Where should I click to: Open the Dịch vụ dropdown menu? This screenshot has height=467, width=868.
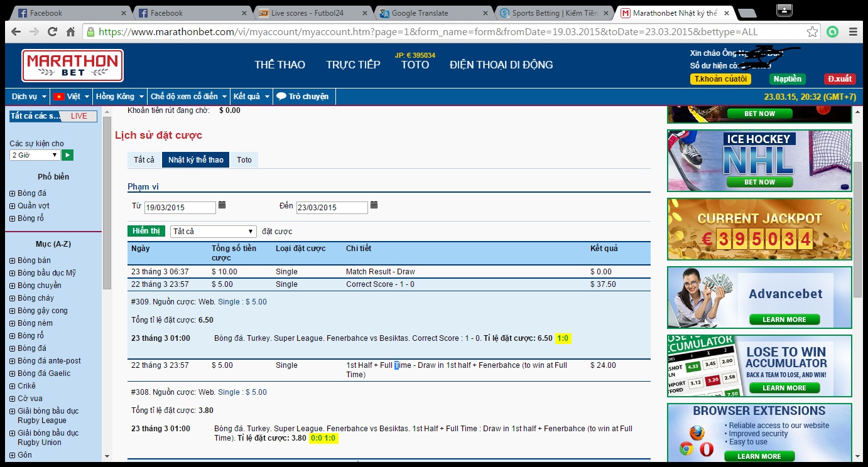click(x=29, y=97)
